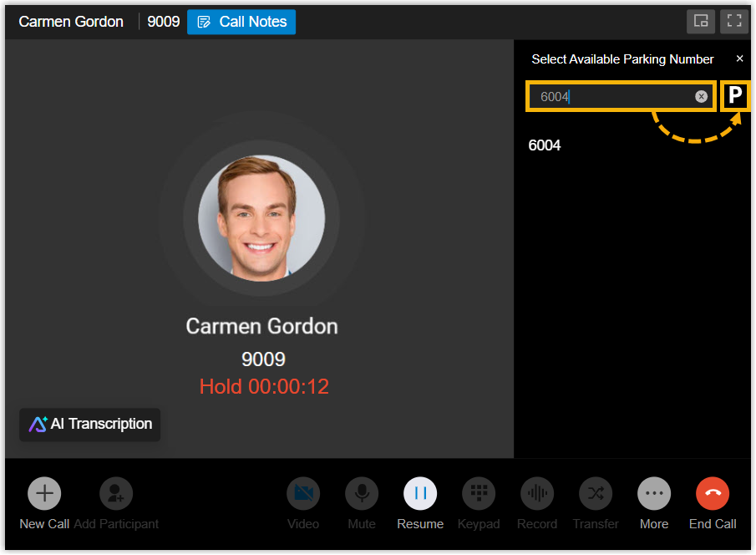756x555 pixels.
Task: Click the New Call plus icon
Action: 44,494
